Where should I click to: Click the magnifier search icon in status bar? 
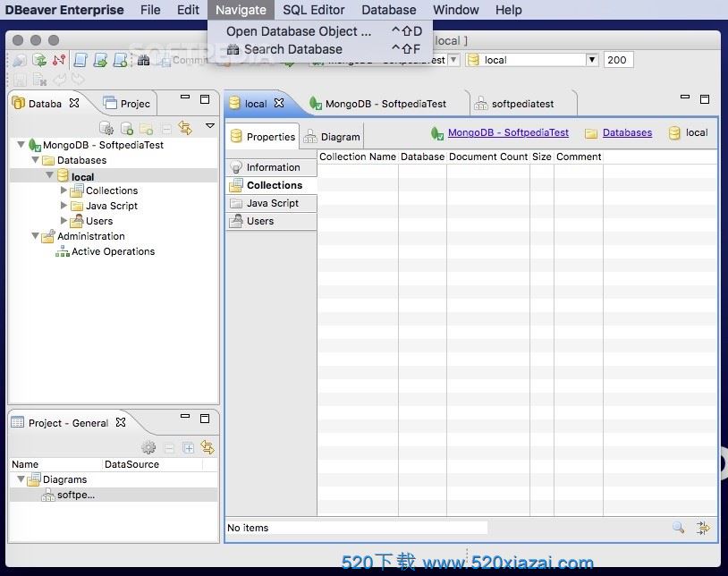point(678,528)
